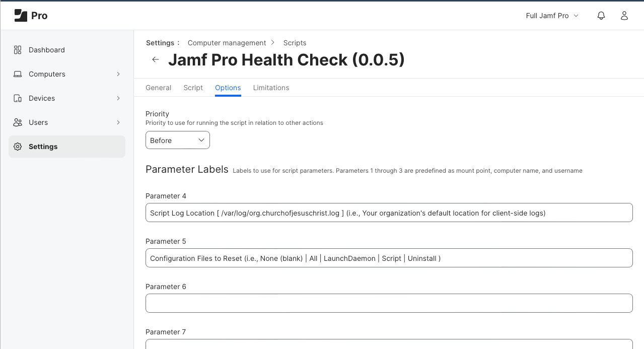Follow the Computer management breadcrumb link
Image resolution: width=644 pixels, height=349 pixels.
[x=227, y=43]
